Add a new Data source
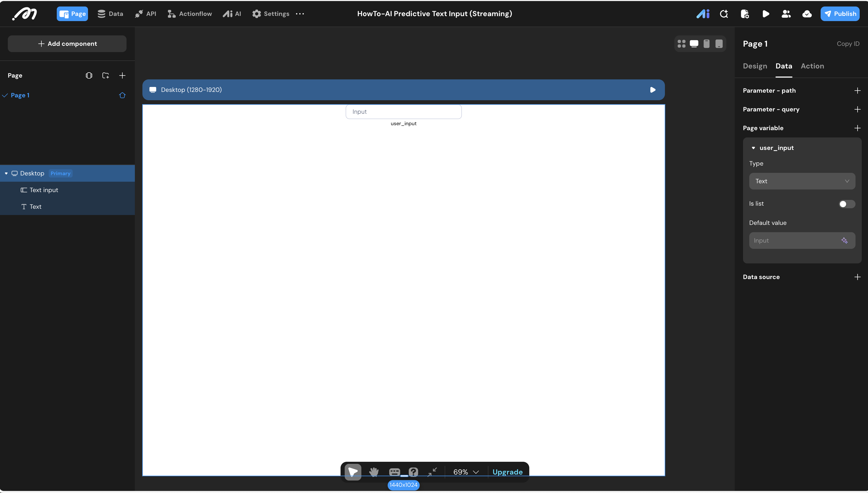868x493 pixels. point(857,277)
